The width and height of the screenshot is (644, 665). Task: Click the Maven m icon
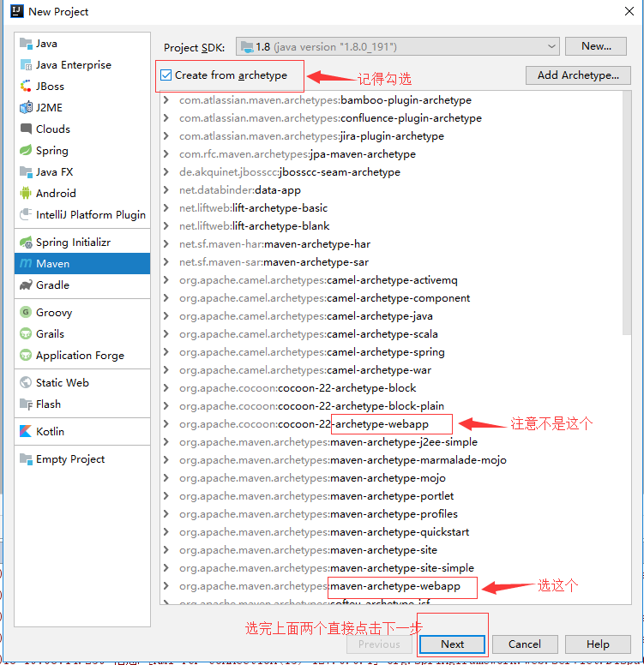26,263
